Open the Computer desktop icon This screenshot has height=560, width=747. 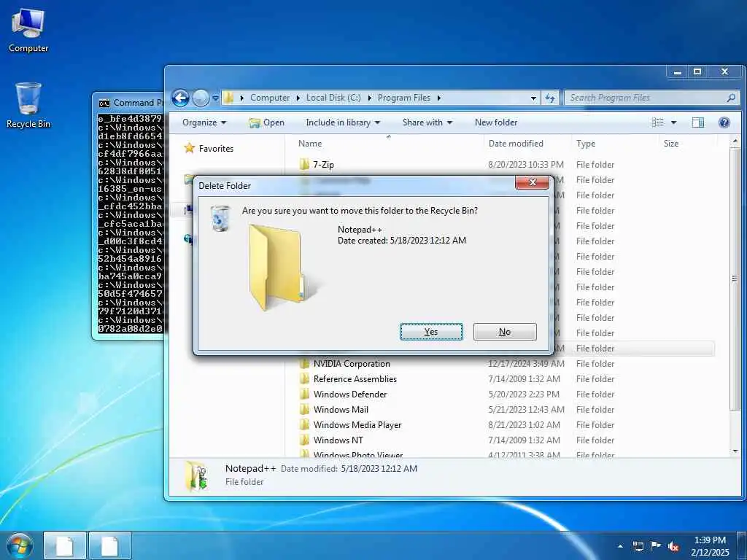28,29
